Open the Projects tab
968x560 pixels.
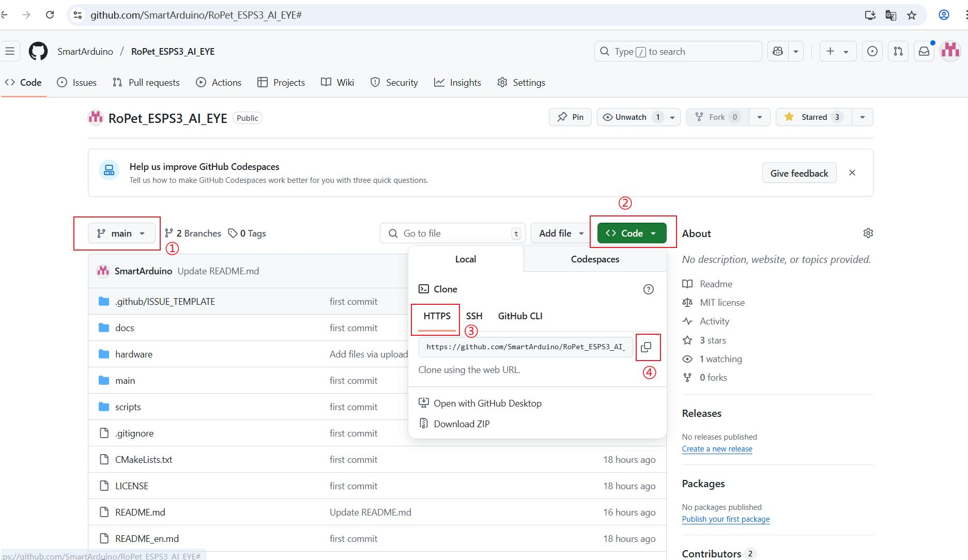pos(281,83)
